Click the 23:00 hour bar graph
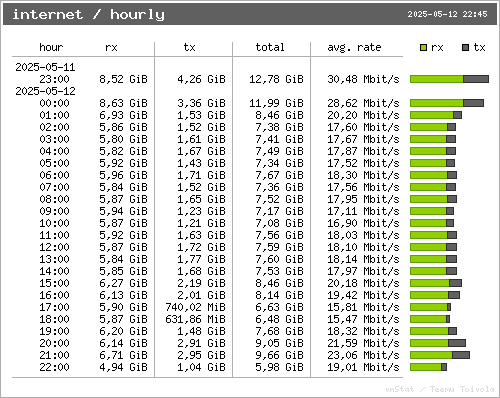The image size is (500, 398). click(449, 79)
